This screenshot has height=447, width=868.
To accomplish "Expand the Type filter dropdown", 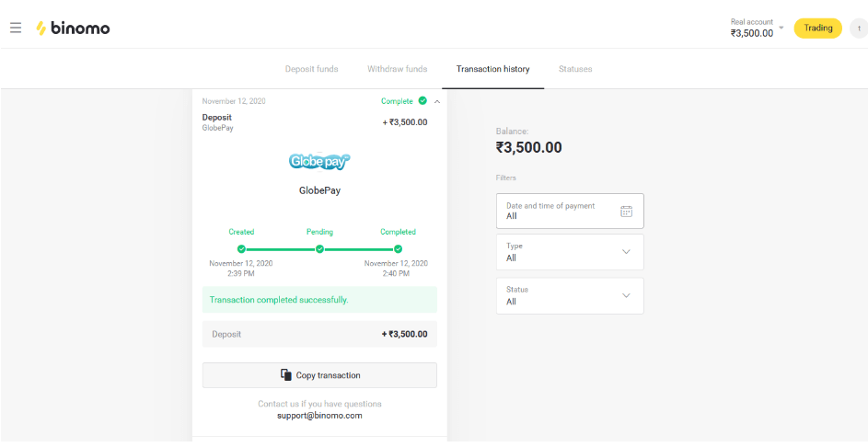I will click(626, 252).
